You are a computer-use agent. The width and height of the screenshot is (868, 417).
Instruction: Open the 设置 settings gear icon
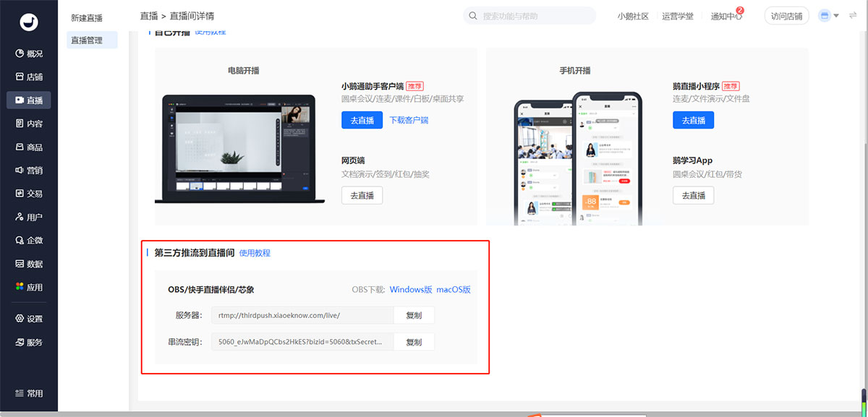coord(20,319)
